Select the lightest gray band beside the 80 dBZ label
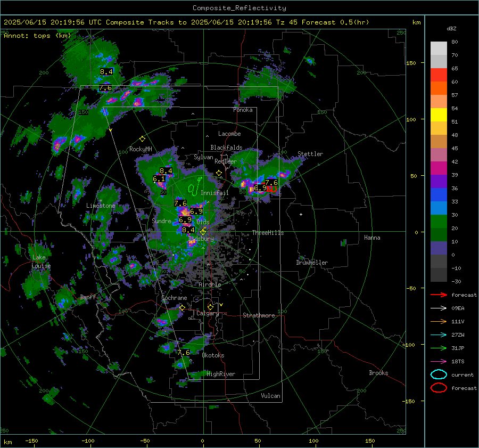 (x=439, y=48)
